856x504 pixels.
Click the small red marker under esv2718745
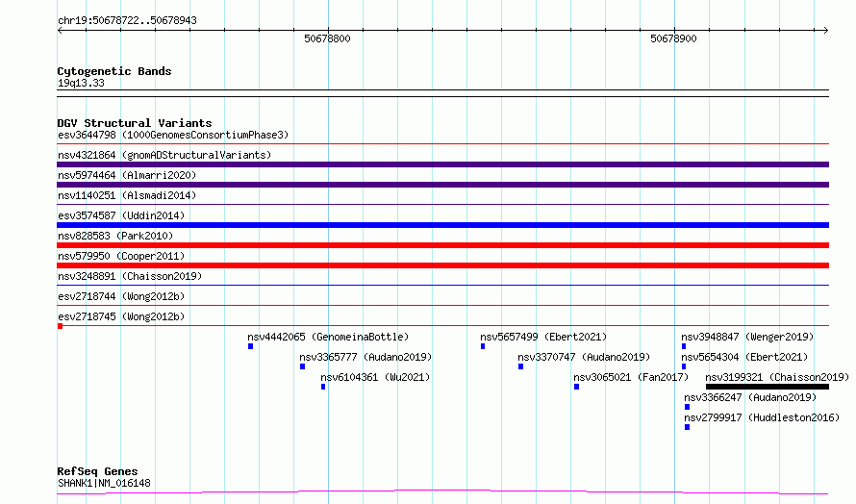60,326
